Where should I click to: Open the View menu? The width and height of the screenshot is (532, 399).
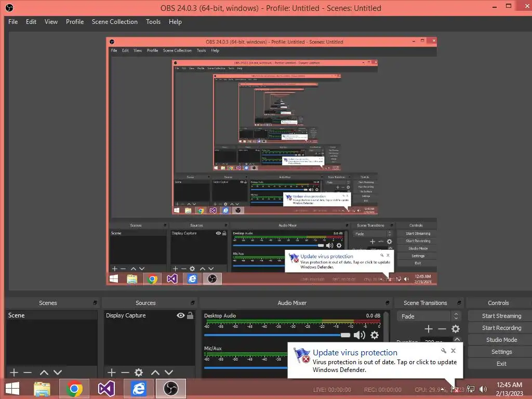(x=51, y=22)
